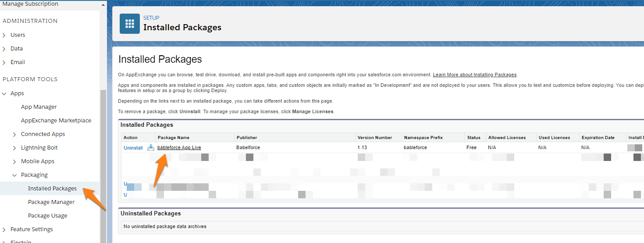Uninstall the bableforce App Live package
644x243 pixels.
[x=133, y=148]
